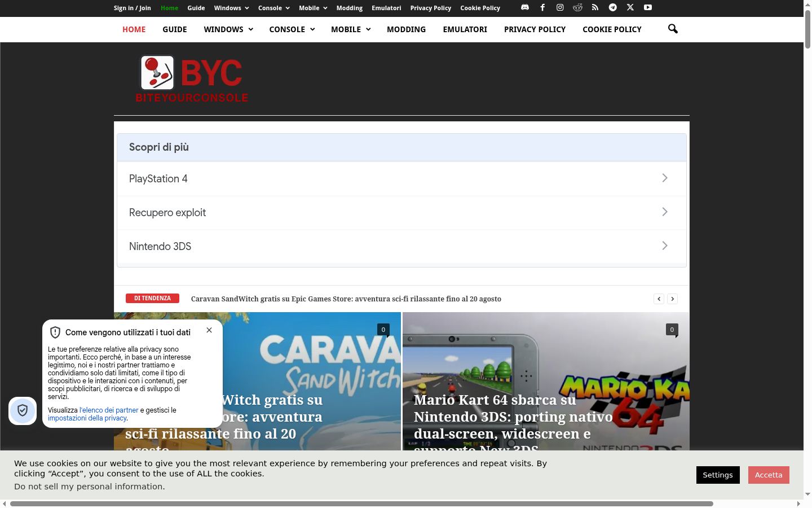Open MODDING in main menu
The image size is (812, 508).
406,29
